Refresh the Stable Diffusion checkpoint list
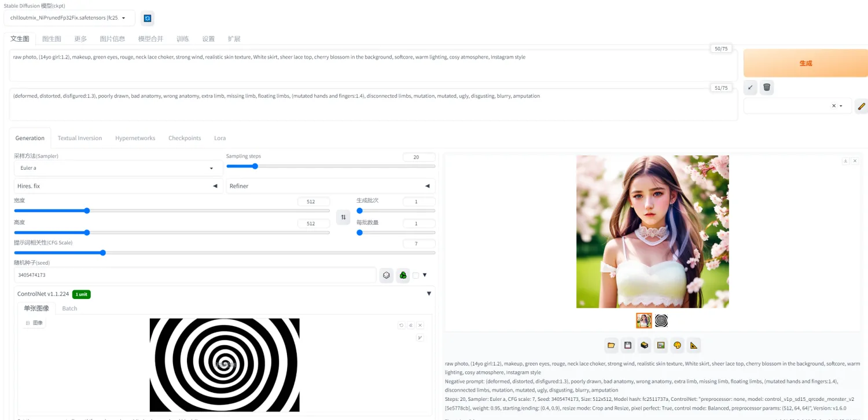Image resolution: width=868 pixels, height=420 pixels. 148,18
